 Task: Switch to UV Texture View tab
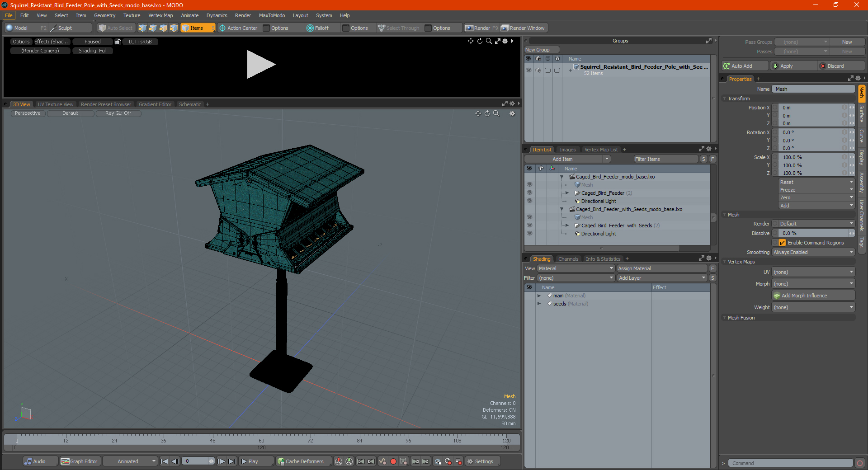(x=56, y=104)
